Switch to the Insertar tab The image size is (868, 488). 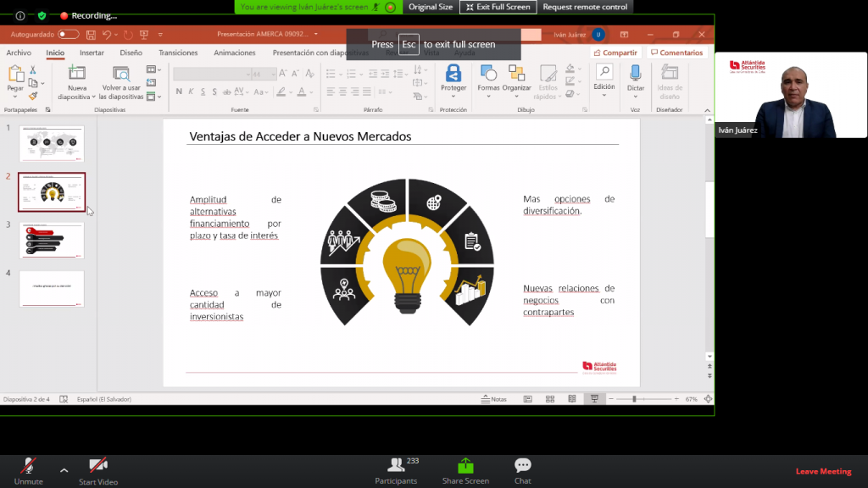(x=92, y=53)
